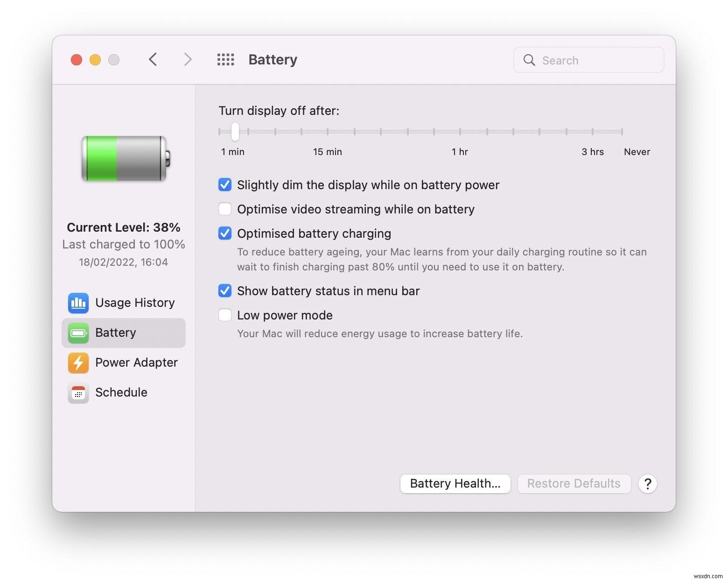
Task: Uncheck Show battery status in menu bar
Action: click(x=224, y=290)
